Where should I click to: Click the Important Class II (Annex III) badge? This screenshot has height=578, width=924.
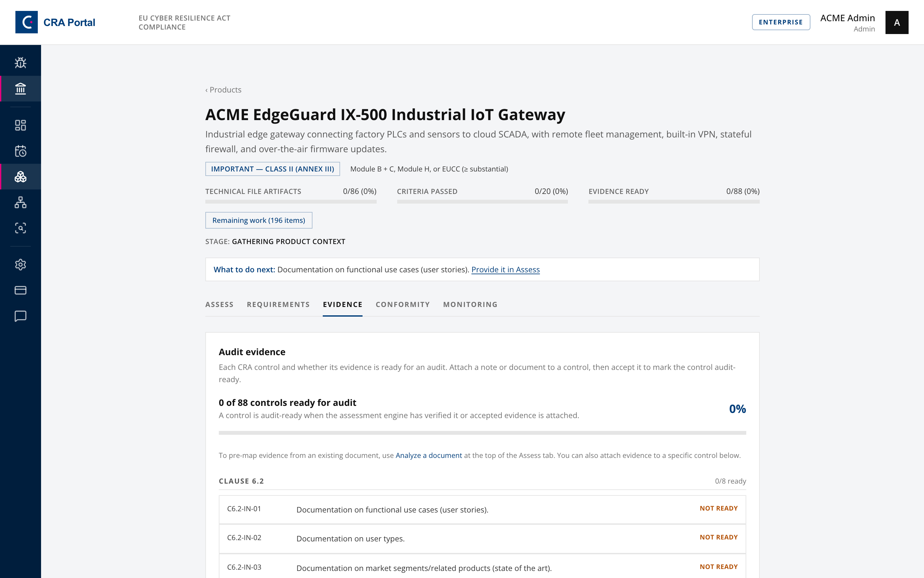tap(273, 169)
